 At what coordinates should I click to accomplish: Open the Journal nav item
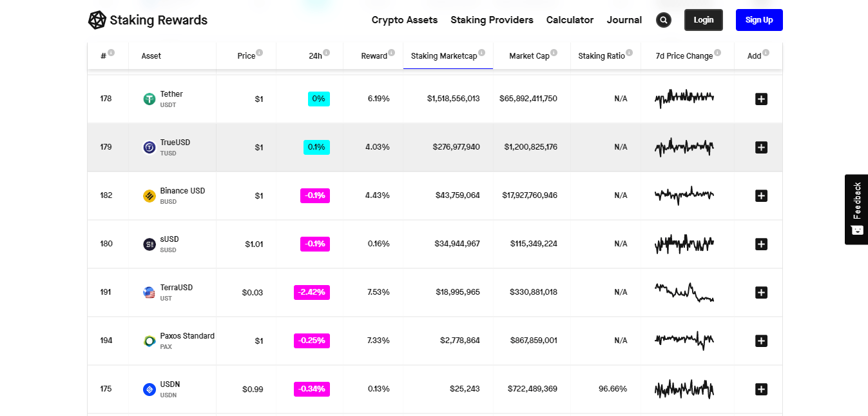[x=624, y=20]
